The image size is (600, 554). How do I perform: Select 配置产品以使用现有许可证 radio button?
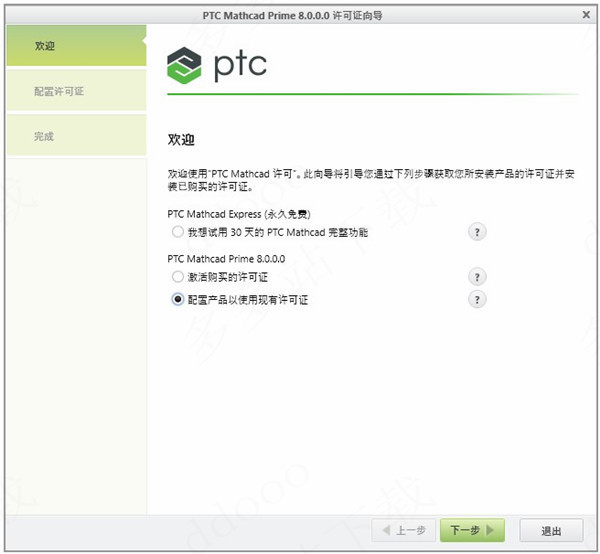178,299
